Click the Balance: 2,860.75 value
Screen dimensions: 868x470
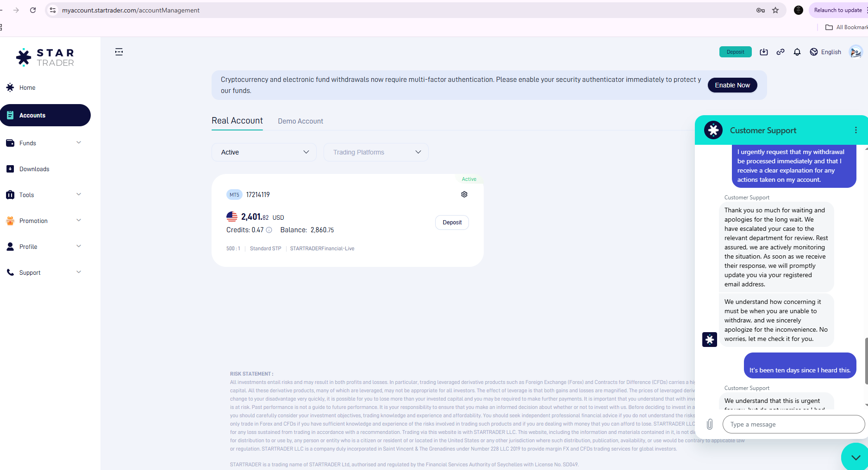[307, 230]
